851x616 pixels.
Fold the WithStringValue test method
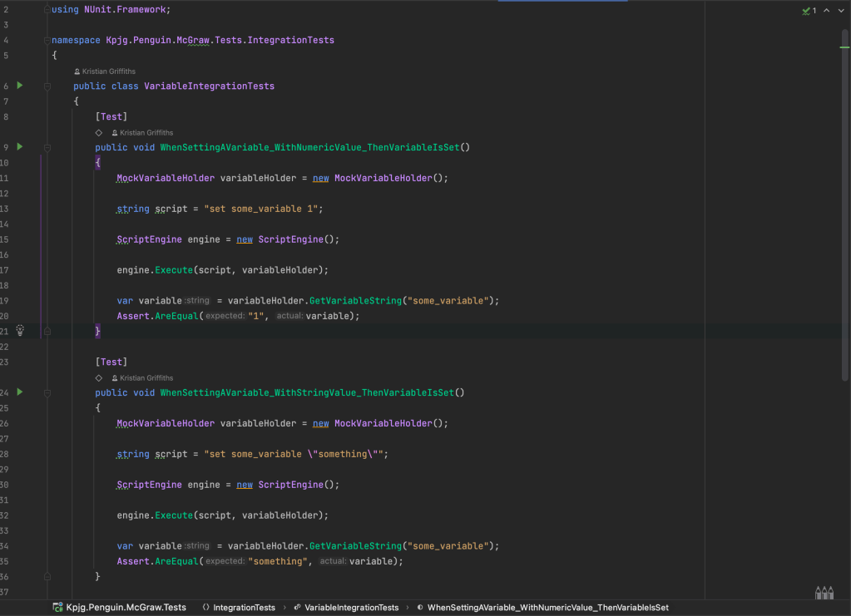click(x=47, y=392)
